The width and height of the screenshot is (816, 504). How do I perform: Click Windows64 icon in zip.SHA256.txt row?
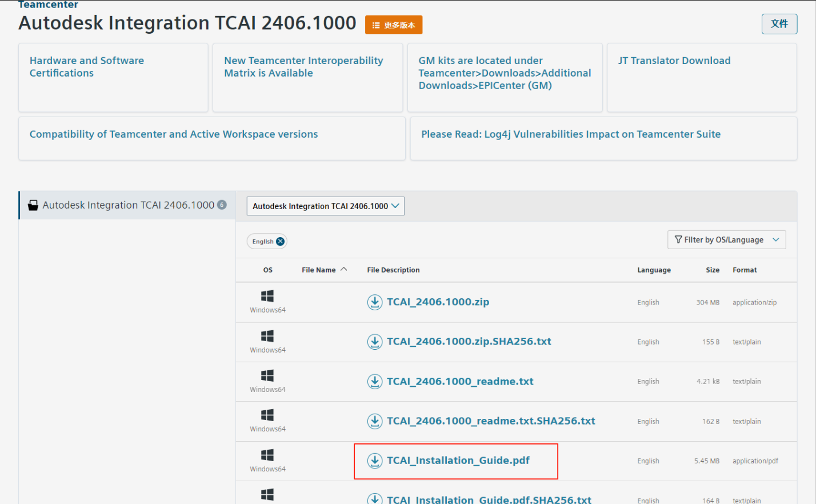[x=267, y=336]
